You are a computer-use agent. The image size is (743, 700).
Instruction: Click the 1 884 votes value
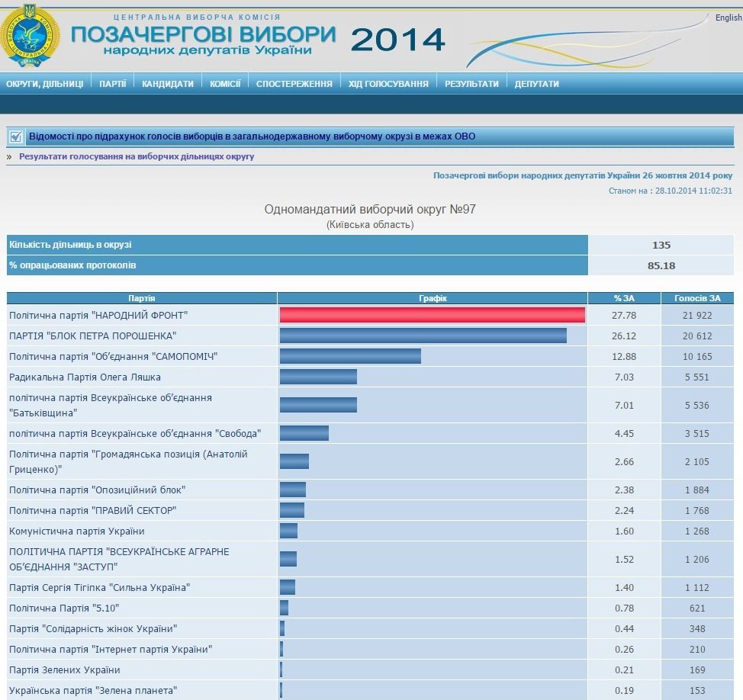697,490
